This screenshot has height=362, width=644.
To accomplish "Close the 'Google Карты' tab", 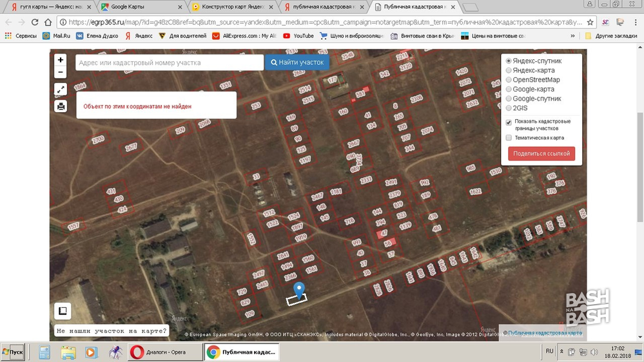I will 180,7.
